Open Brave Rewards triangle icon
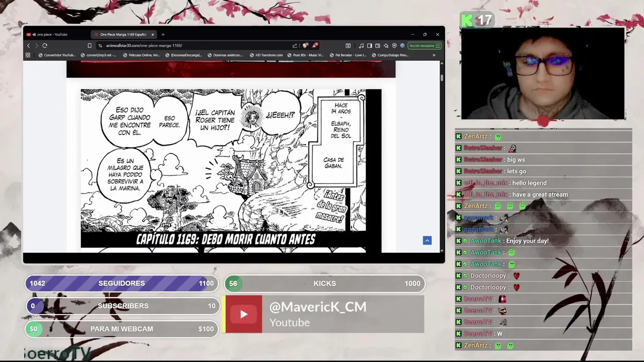644x362 pixels. 314,46
